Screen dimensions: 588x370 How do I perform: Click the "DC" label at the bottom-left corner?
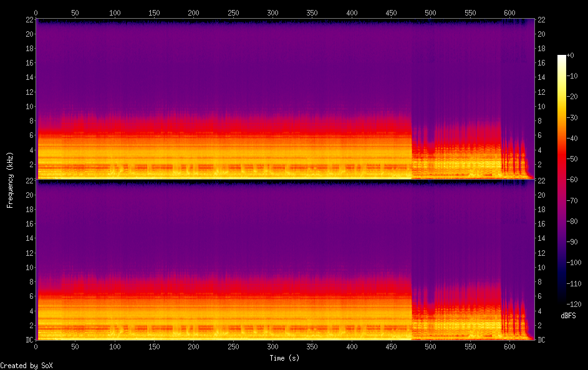[x=28, y=340]
